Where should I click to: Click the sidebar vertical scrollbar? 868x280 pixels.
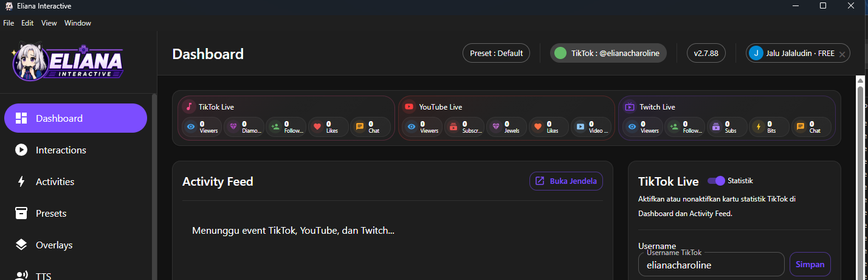coord(154,186)
